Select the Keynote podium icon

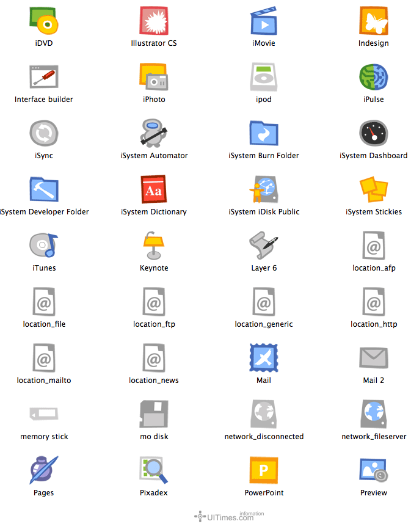tap(154, 246)
